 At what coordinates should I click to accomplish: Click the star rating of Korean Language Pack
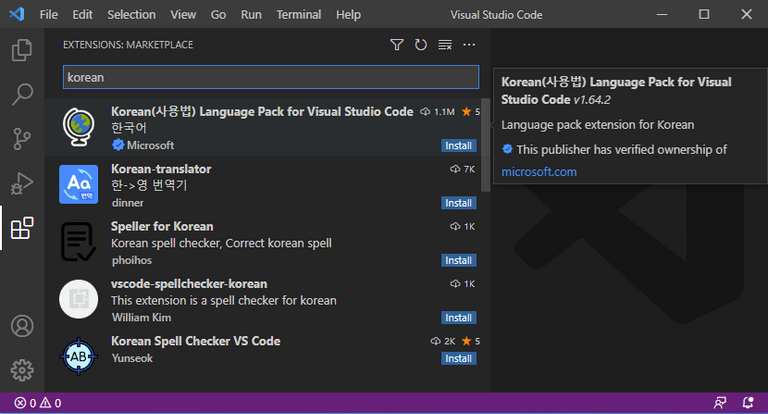(471, 112)
